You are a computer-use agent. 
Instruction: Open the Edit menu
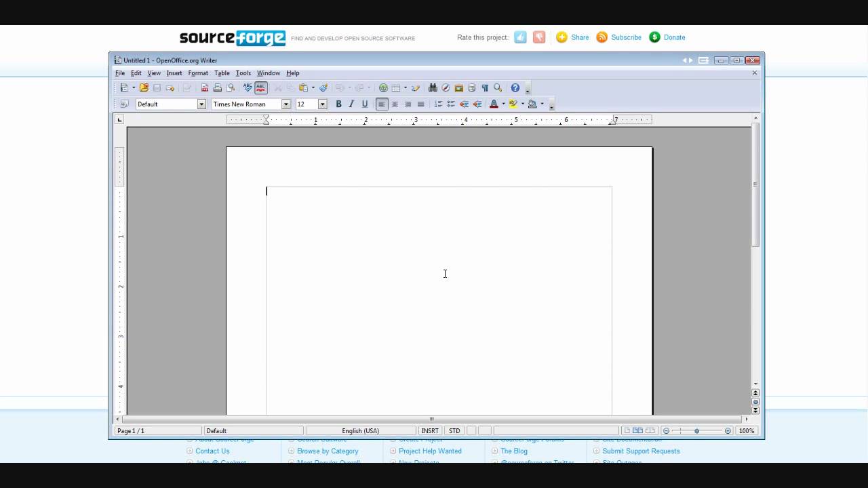(x=136, y=73)
